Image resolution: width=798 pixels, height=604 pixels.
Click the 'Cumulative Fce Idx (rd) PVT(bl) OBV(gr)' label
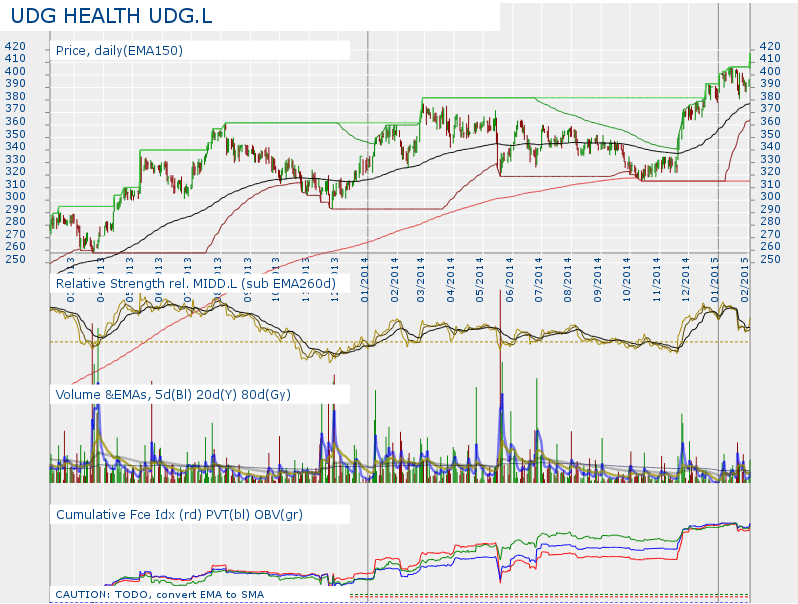pyautogui.click(x=179, y=514)
